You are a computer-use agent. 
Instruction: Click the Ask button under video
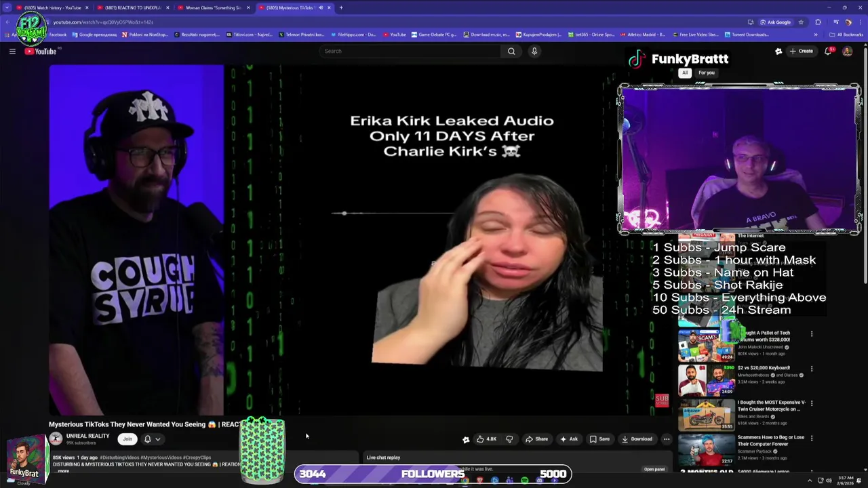pyautogui.click(x=568, y=439)
